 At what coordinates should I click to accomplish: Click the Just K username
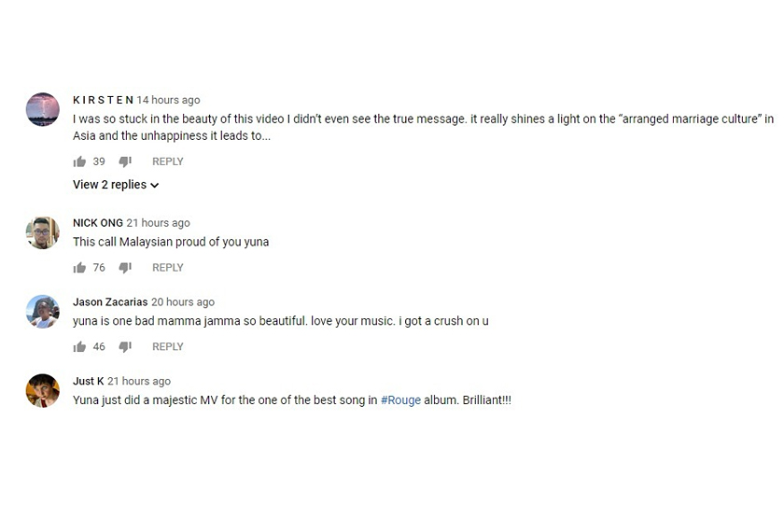pos(89,381)
